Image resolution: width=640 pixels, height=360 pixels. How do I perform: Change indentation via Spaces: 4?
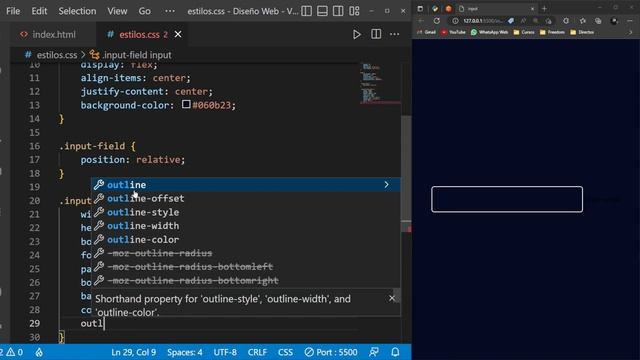click(184, 352)
